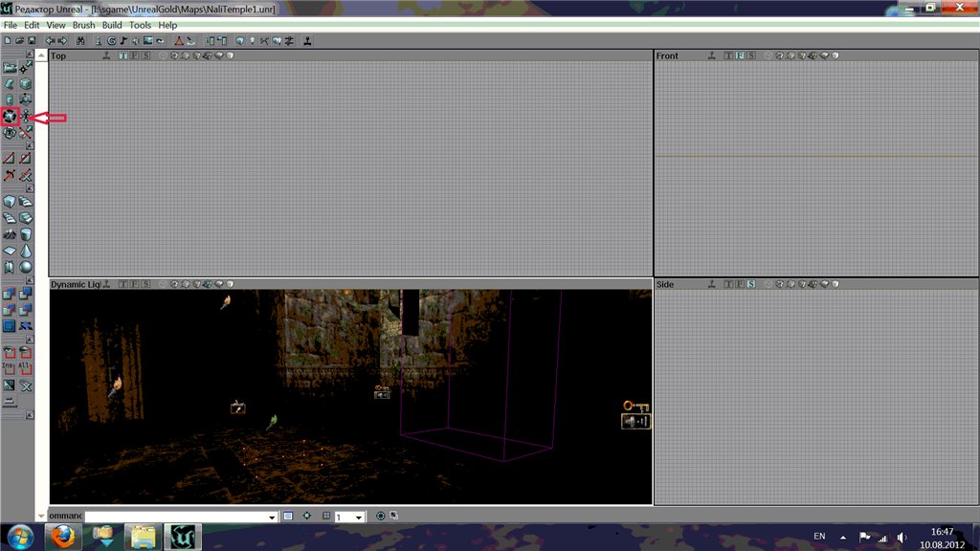980x551 pixels.
Task: Undo the last action with left arrow
Action: [50, 40]
